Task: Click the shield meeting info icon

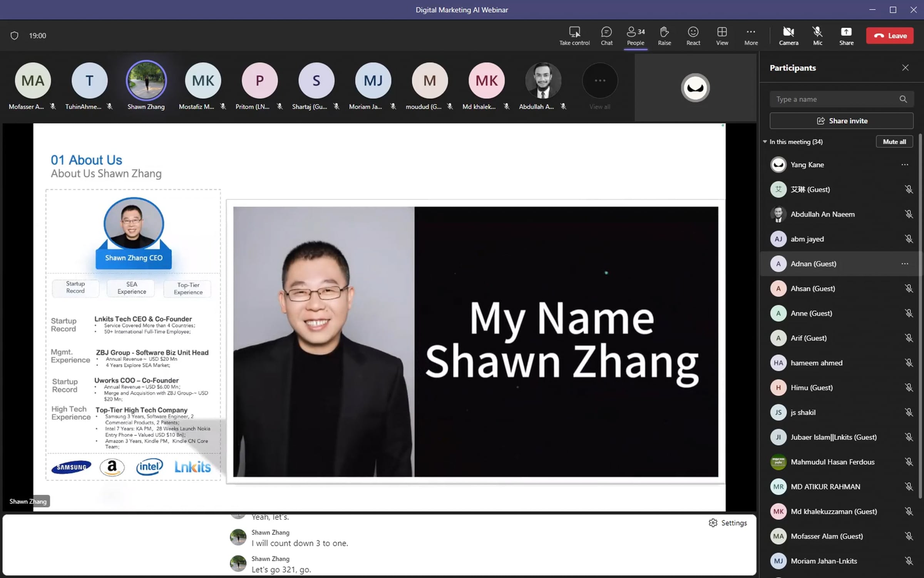Action: click(x=14, y=36)
